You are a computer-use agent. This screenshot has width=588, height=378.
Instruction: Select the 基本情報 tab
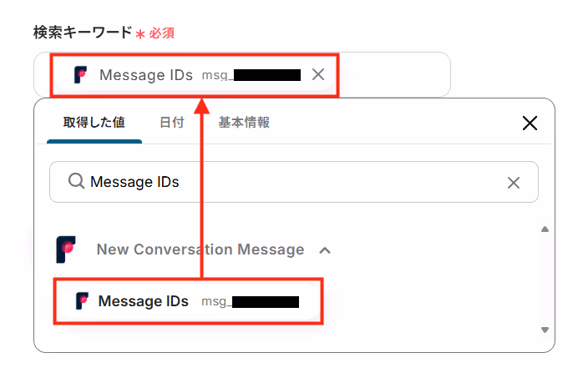point(244,123)
